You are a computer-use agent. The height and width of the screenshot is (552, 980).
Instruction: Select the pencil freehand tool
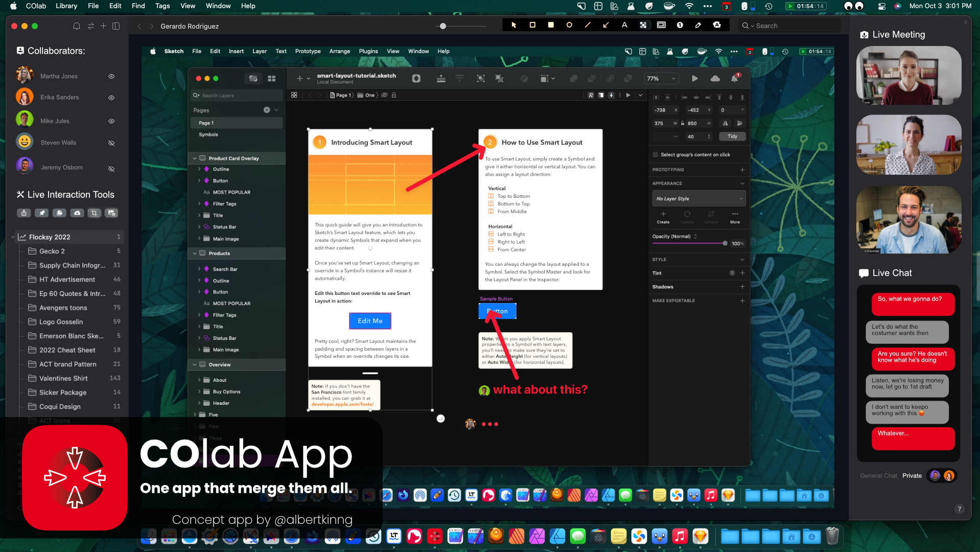(698, 25)
